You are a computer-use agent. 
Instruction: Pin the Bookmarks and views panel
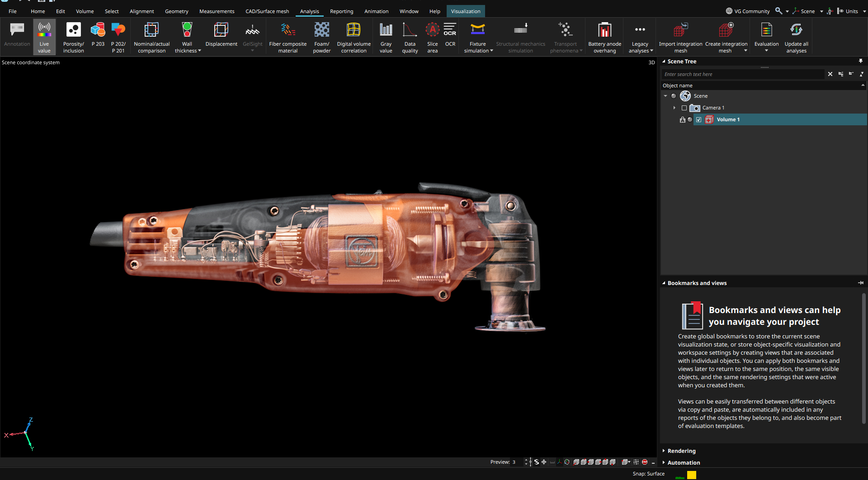point(861,283)
